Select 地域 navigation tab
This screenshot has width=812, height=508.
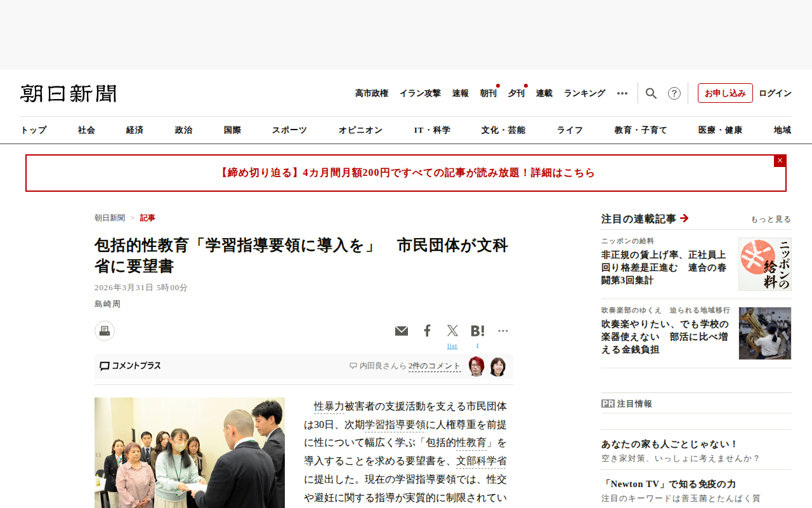coord(783,130)
